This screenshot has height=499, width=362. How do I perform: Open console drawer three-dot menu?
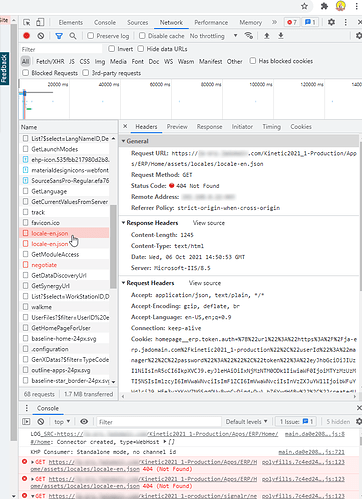pyautogui.click(x=27, y=408)
